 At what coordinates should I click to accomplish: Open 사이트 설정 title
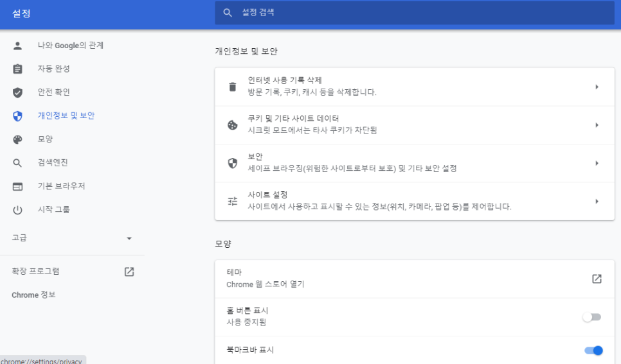267,195
